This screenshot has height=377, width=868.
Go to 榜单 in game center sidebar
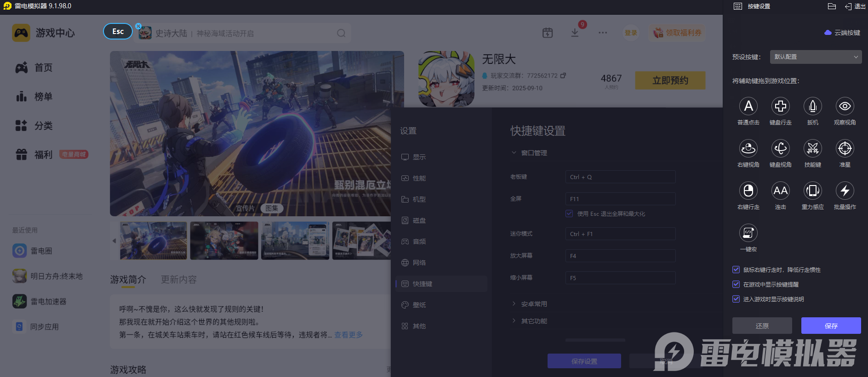tap(34, 96)
